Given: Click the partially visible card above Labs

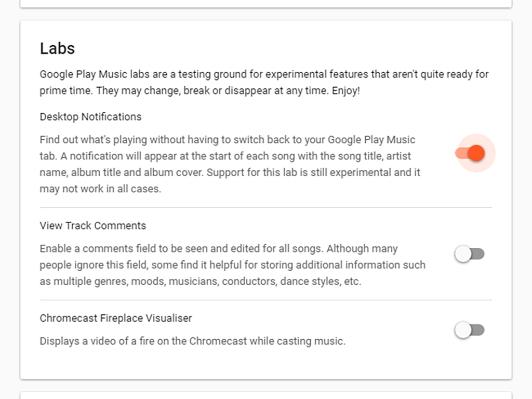Looking at the screenshot, I should pos(265,4).
